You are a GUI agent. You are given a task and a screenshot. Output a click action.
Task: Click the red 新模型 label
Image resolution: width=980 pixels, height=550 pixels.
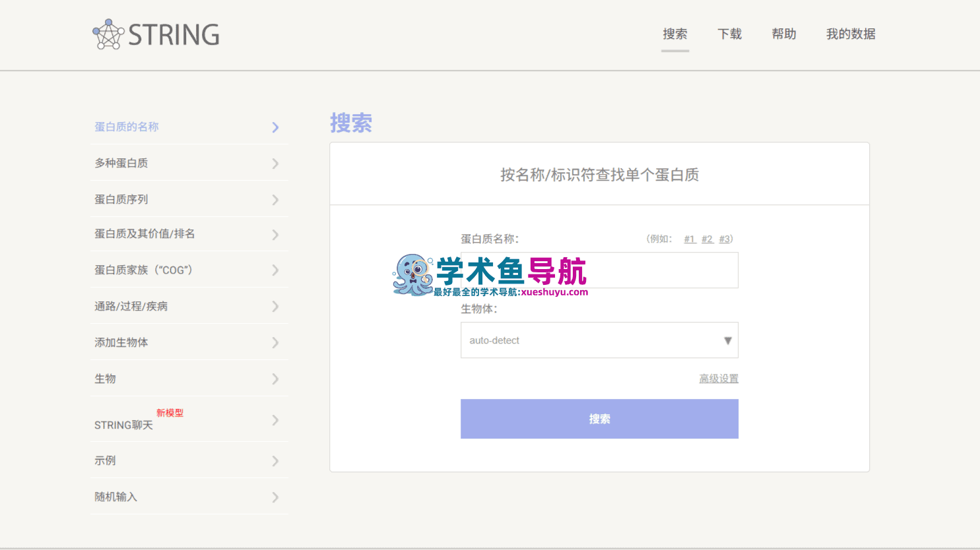170,413
